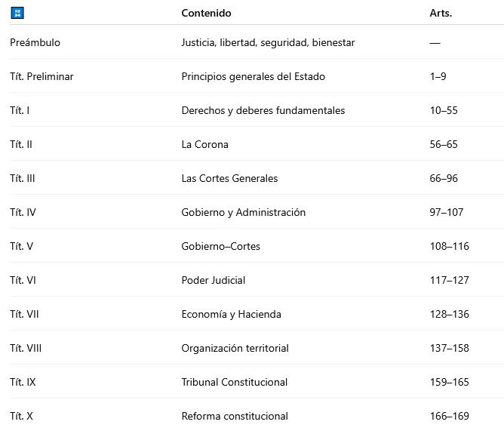The width and height of the screenshot is (504, 437).
Task: Click 'Derechos y deberes fundamentales' cell
Action: 263,110
